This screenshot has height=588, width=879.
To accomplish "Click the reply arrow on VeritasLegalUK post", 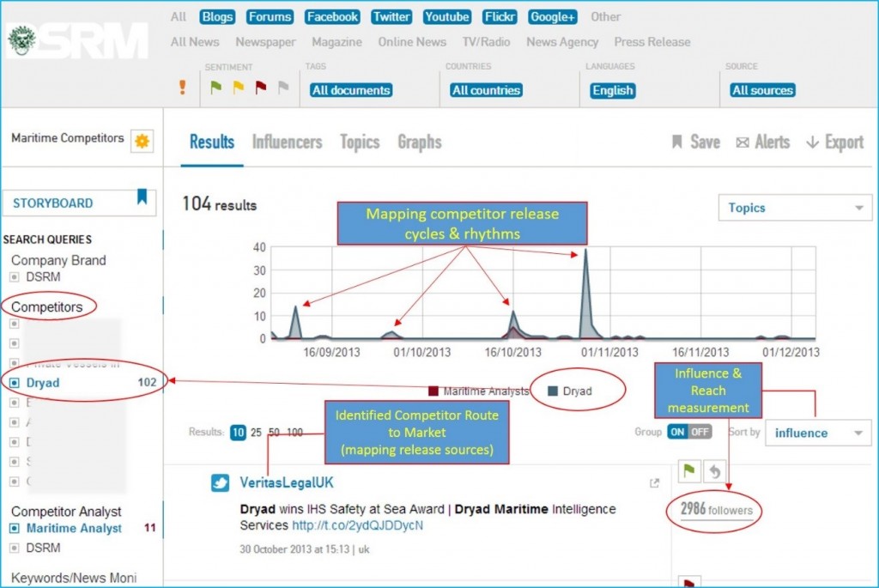I will tap(715, 471).
